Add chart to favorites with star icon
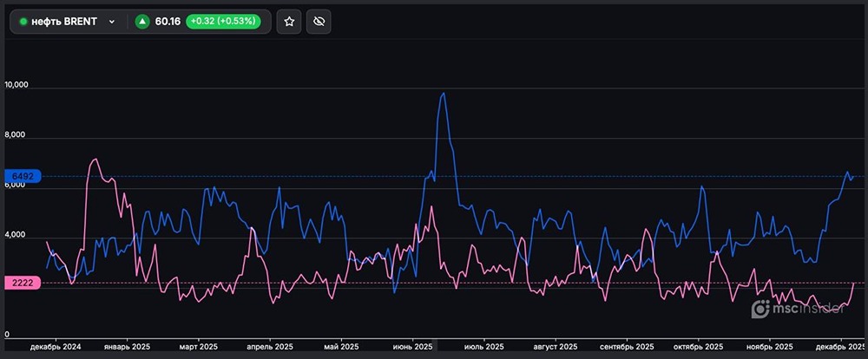 tap(289, 22)
